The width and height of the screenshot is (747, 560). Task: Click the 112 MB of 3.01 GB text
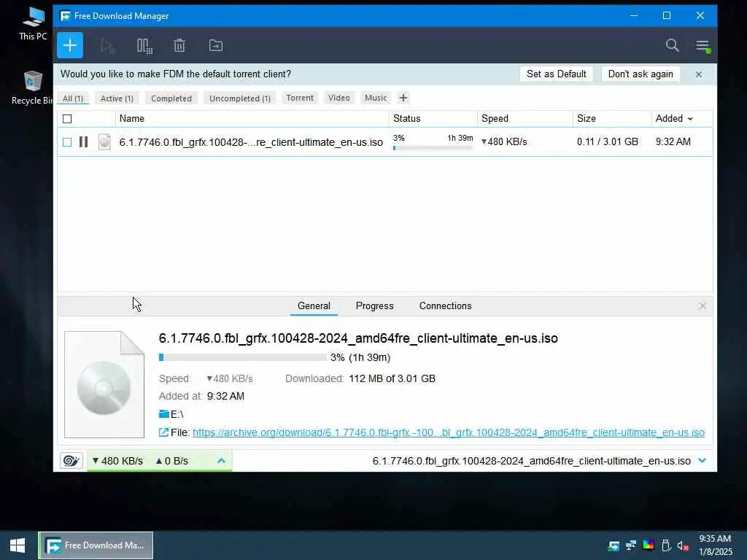[392, 378]
